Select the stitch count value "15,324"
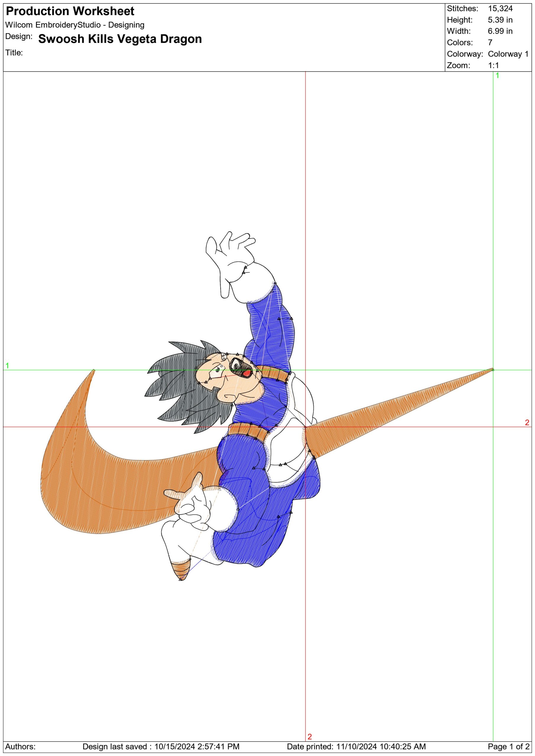The height and width of the screenshot is (756, 535). click(500, 9)
